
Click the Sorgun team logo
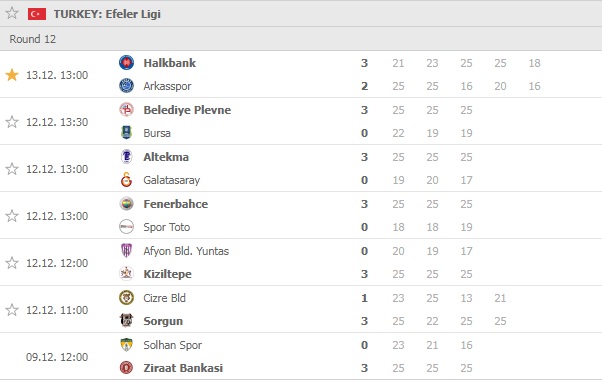(126, 321)
